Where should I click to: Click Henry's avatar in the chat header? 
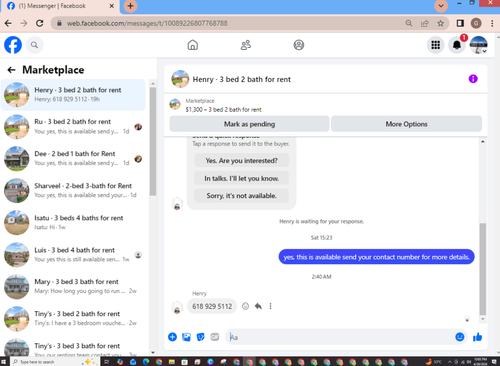(180, 79)
